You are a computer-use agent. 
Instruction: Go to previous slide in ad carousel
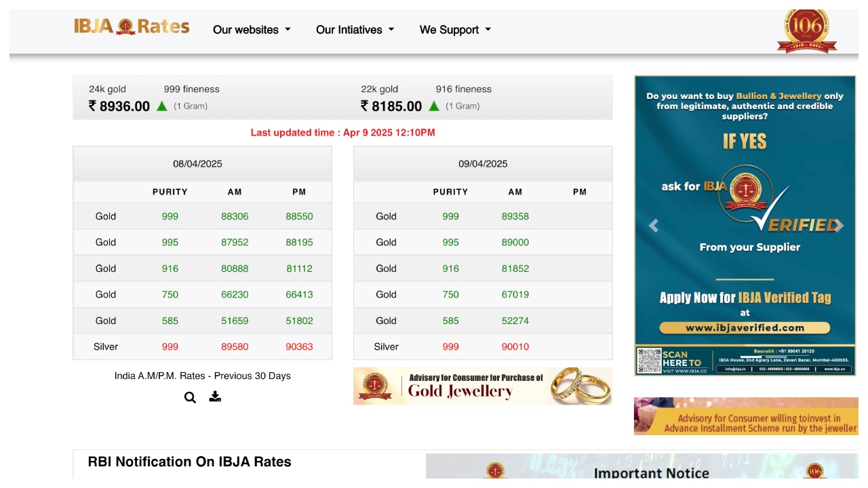point(654,226)
